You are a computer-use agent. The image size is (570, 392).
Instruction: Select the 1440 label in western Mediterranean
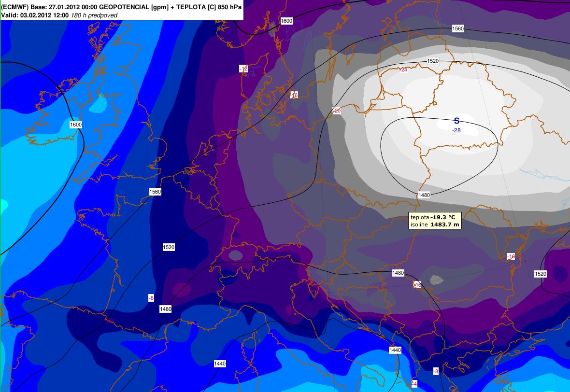(x=220, y=363)
